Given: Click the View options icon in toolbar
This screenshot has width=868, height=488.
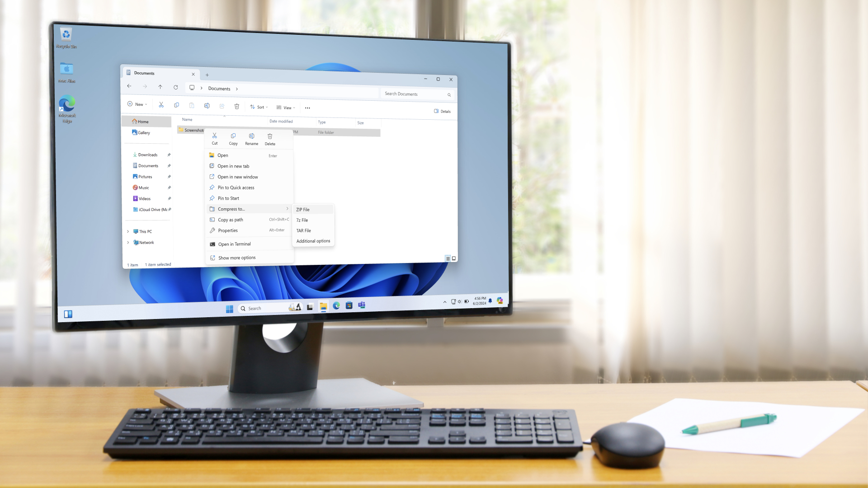Looking at the screenshot, I should (x=286, y=107).
